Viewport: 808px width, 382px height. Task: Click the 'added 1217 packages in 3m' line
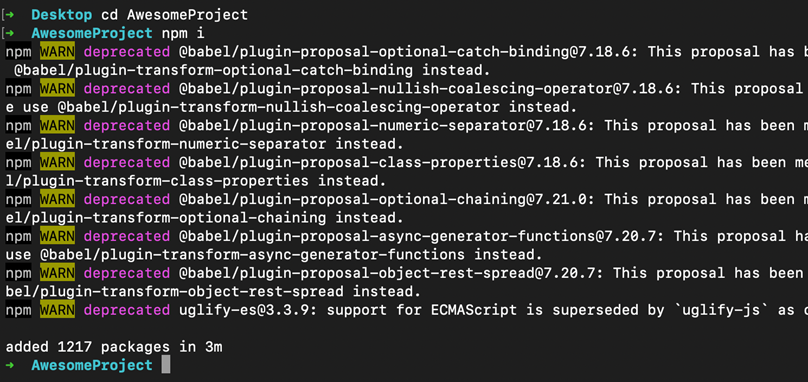114,347
